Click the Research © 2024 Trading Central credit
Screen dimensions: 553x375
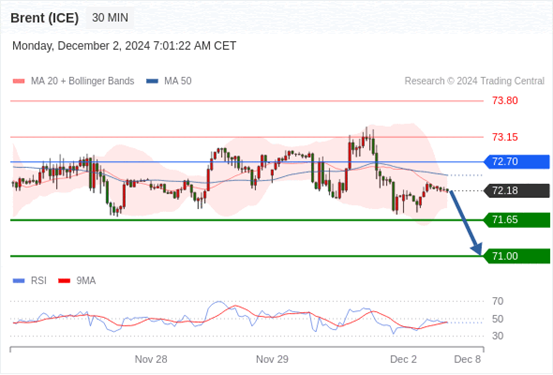coord(474,81)
